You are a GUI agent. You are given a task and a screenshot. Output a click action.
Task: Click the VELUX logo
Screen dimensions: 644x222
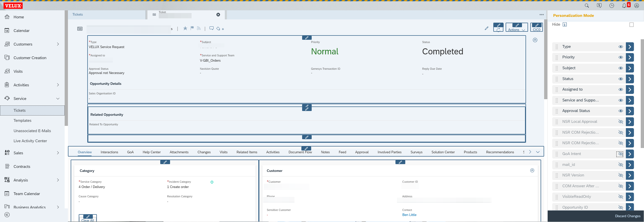point(13,6)
